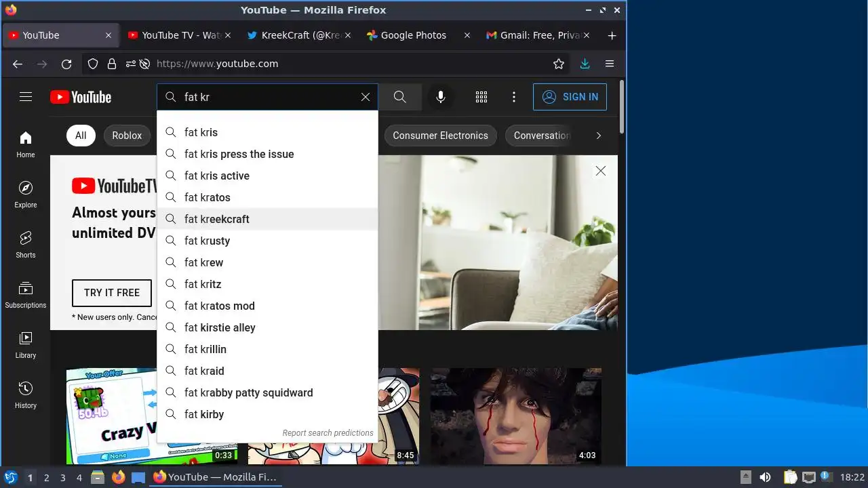Open Explore in the sidebar

[26, 195]
